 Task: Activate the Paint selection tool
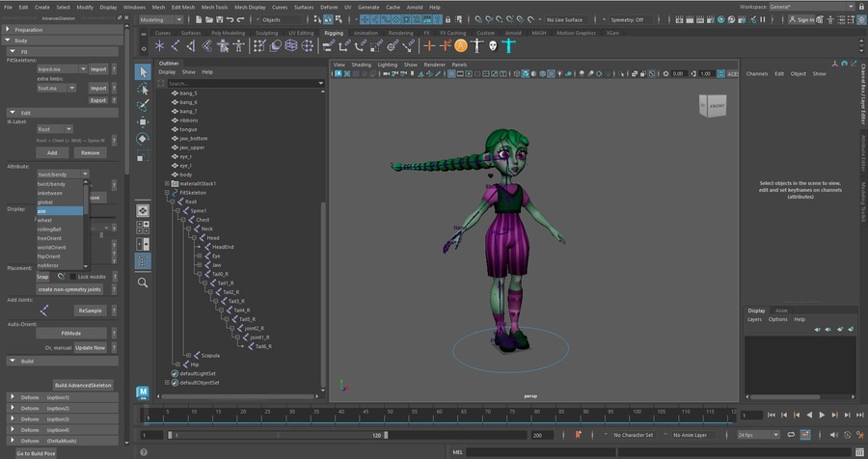click(x=143, y=104)
